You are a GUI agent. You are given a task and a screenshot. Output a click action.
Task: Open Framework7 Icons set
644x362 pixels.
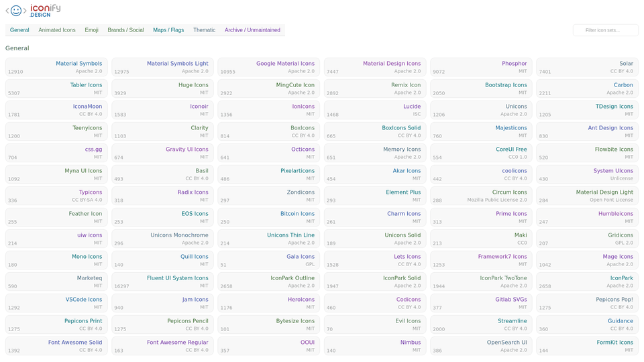(x=481, y=260)
